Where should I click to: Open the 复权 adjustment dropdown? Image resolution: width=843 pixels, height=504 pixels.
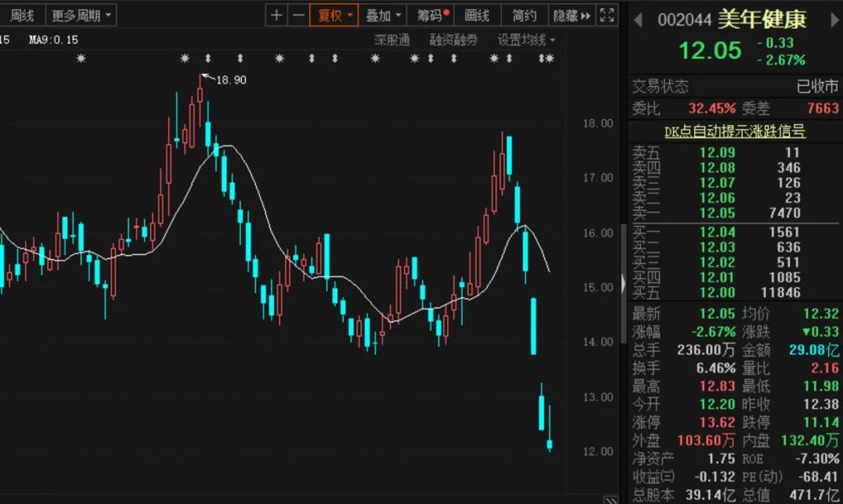click(335, 15)
